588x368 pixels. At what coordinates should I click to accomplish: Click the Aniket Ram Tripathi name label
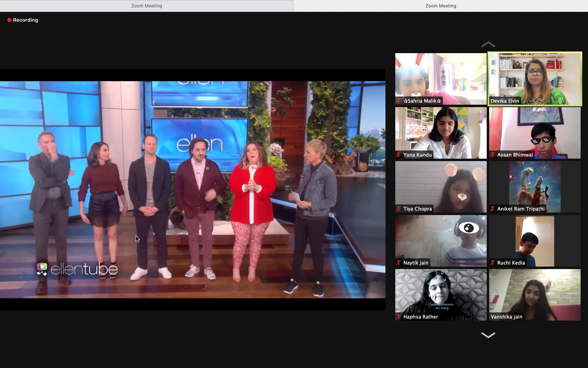click(521, 209)
